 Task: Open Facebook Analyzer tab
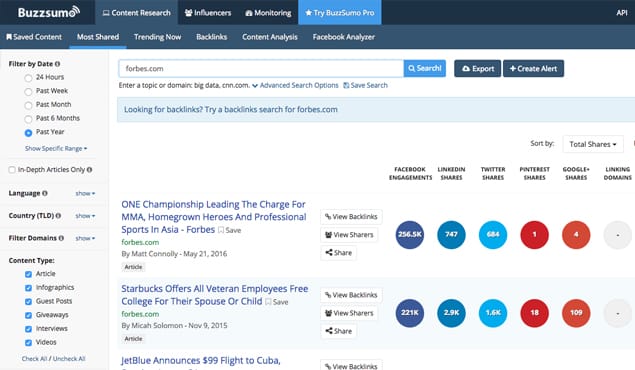[x=343, y=37]
